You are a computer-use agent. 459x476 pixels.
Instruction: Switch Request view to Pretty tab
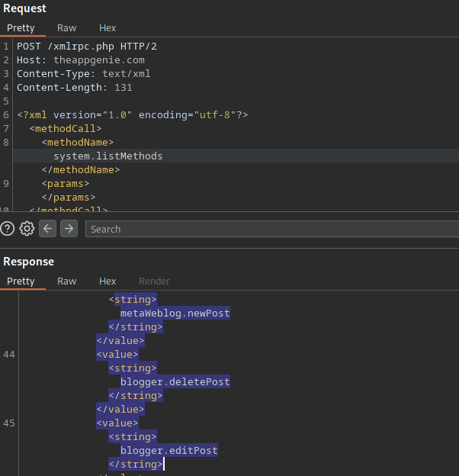[x=21, y=28]
